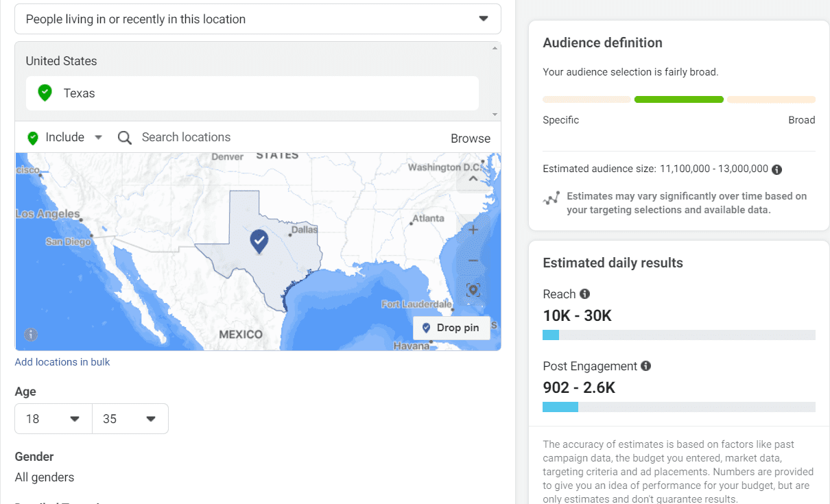The image size is (830, 504).
Task: Click the green pin icon on the Include selector
Action: [32, 137]
